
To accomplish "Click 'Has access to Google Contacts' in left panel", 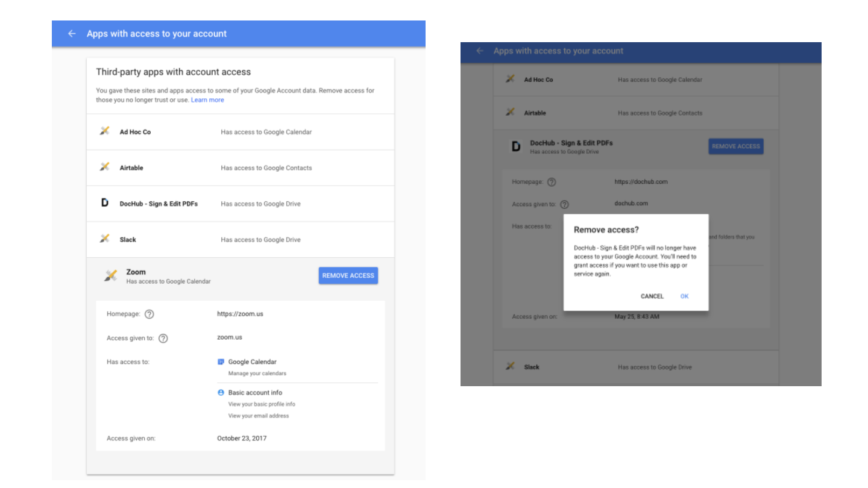I will [x=266, y=168].
